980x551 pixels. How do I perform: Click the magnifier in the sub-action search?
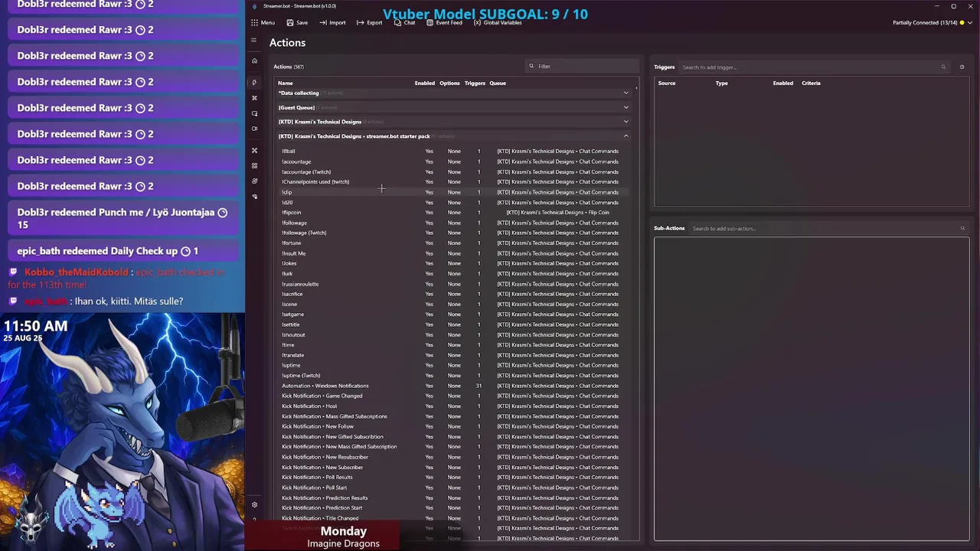(x=962, y=228)
